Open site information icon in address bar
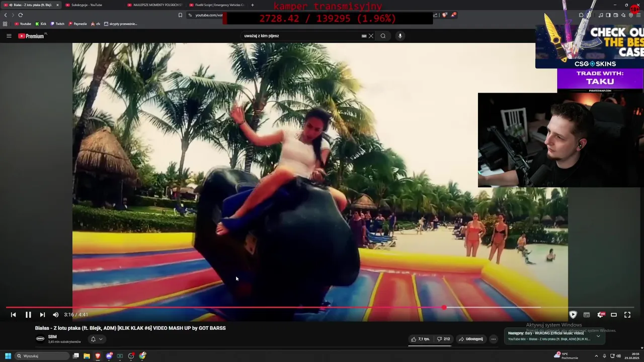 click(x=190, y=15)
